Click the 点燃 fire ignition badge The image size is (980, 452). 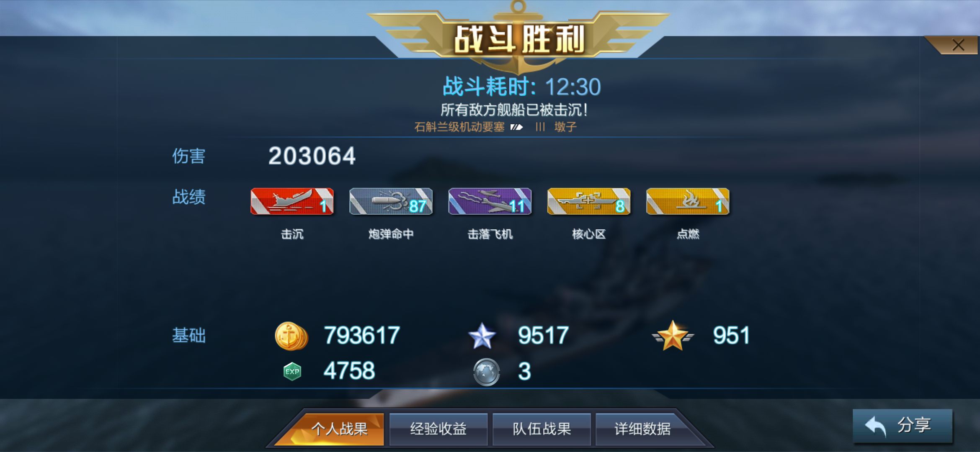(688, 201)
